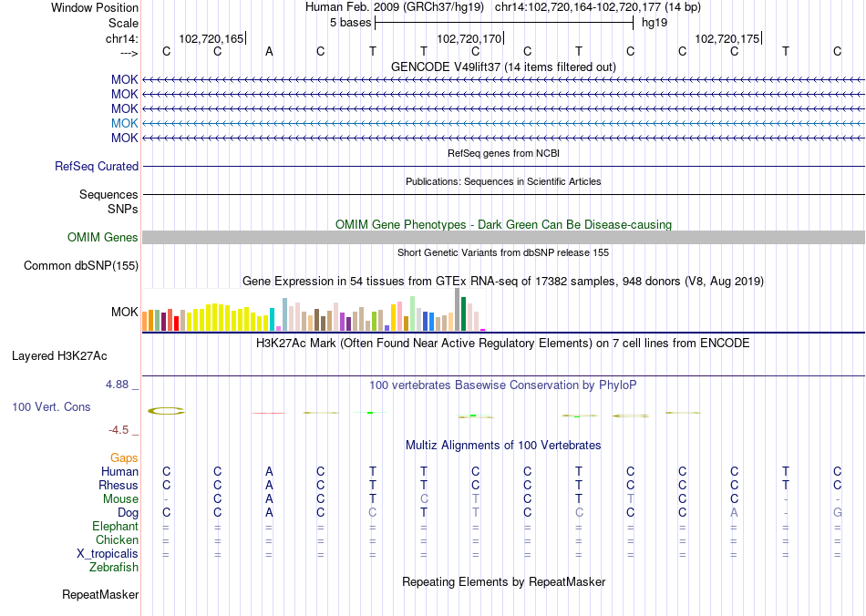
Task: Open the OMIM Gene Phenotypes track title
Action: tap(503, 225)
